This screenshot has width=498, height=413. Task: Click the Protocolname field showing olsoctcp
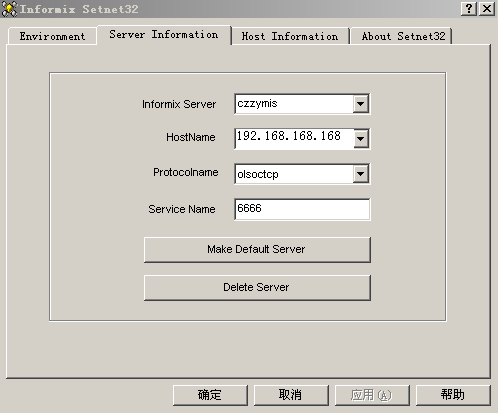pyautogui.click(x=294, y=173)
